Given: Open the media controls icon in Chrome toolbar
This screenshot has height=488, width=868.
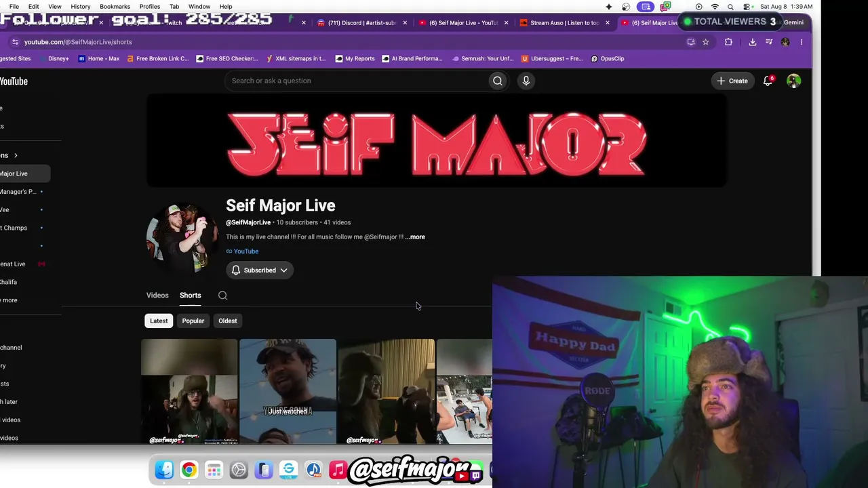Looking at the screenshot, I should (x=769, y=42).
